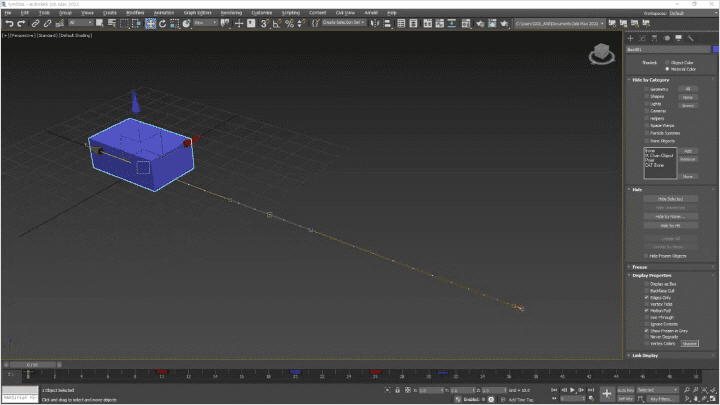Open the Animation menu
The image size is (720, 405).
click(x=163, y=13)
